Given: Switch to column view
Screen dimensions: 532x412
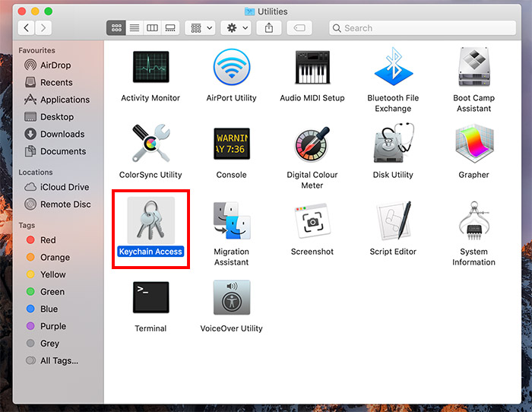Looking at the screenshot, I should [x=152, y=28].
